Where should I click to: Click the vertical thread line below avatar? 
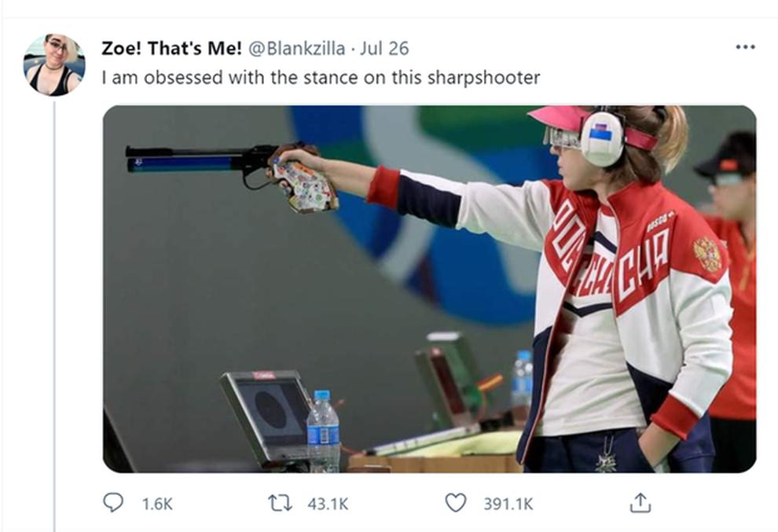coord(54,314)
